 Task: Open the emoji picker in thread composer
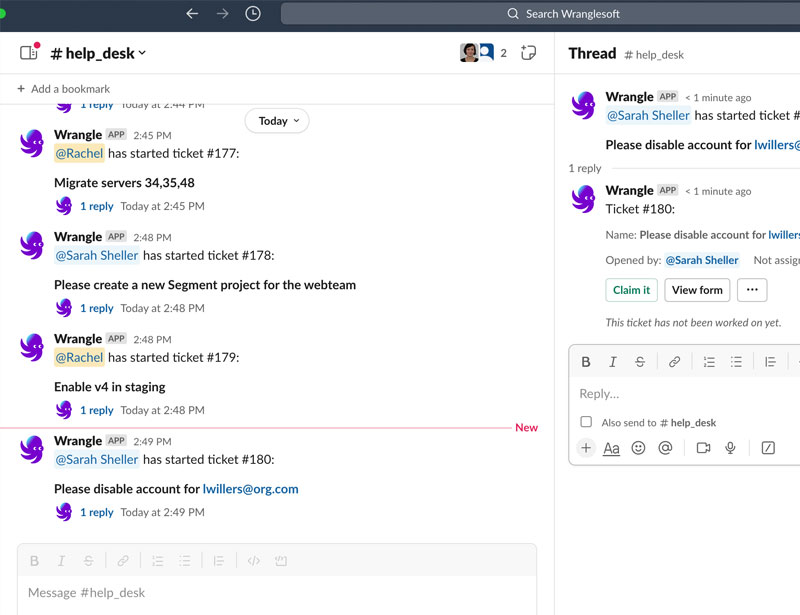(638, 448)
